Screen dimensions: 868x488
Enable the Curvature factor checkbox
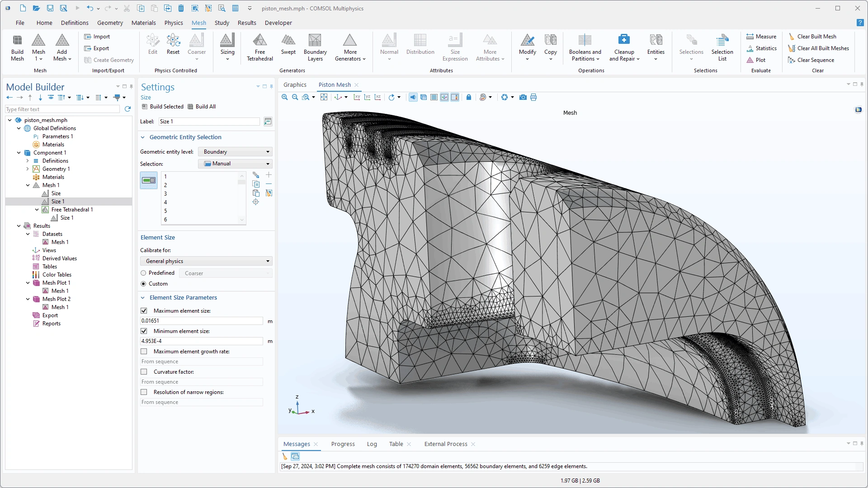point(144,372)
